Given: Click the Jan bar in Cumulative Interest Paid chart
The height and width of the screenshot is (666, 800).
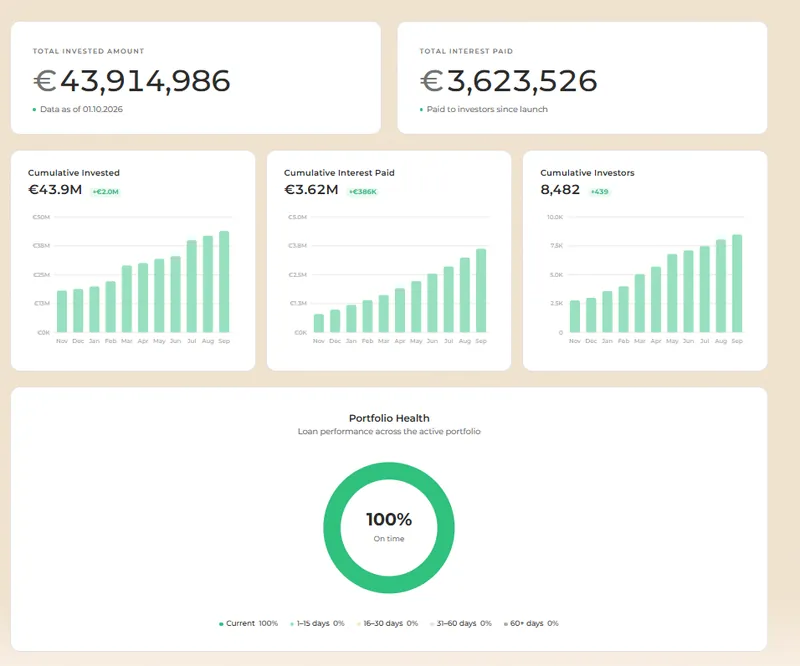Looking at the screenshot, I should (x=351, y=318).
